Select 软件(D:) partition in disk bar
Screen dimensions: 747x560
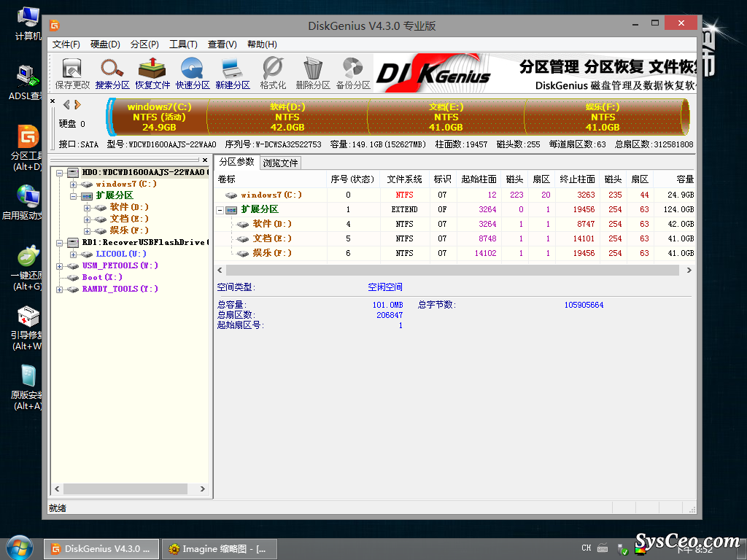(287, 117)
